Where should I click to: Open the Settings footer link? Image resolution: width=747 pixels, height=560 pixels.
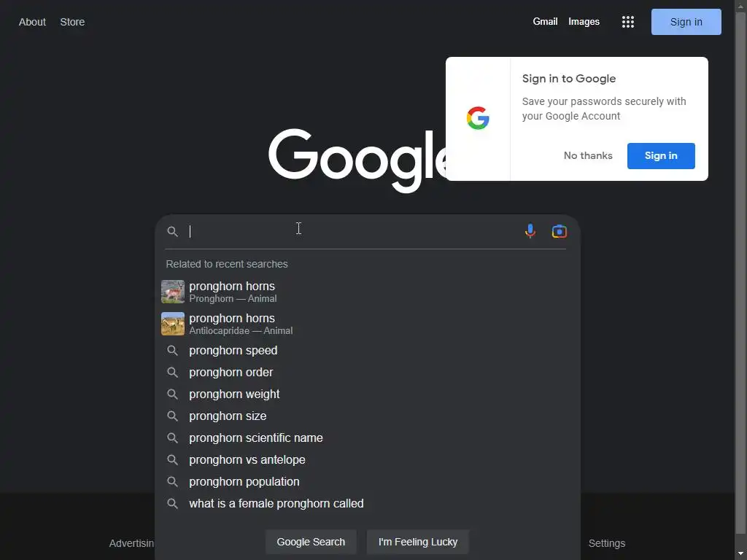606,543
